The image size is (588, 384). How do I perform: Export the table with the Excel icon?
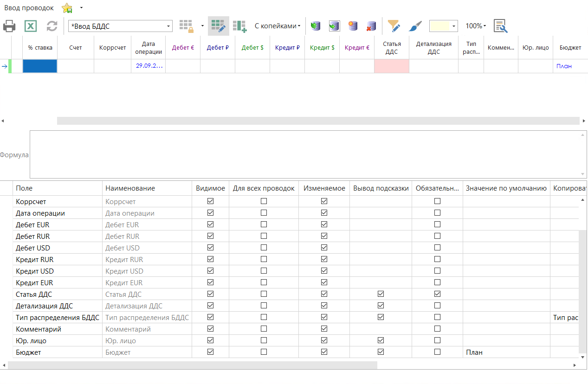point(31,26)
